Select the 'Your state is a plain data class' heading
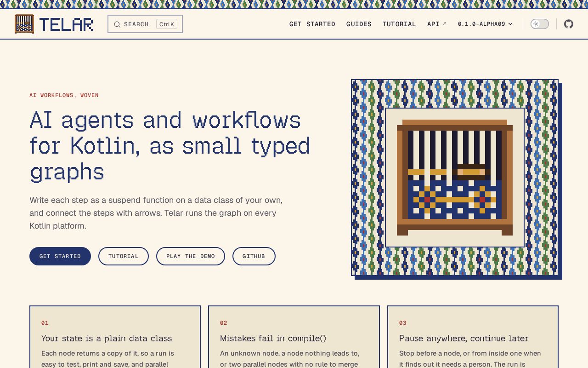588x368 pixels. [107, 338]
